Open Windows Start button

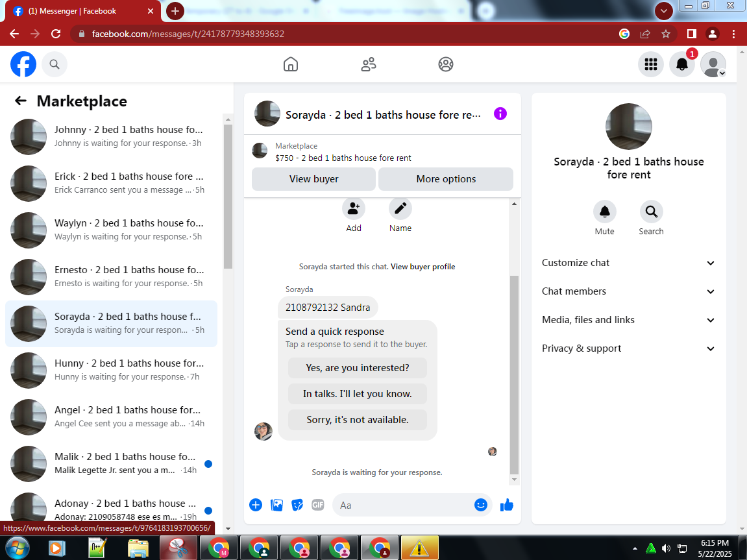tap(17, 548)
